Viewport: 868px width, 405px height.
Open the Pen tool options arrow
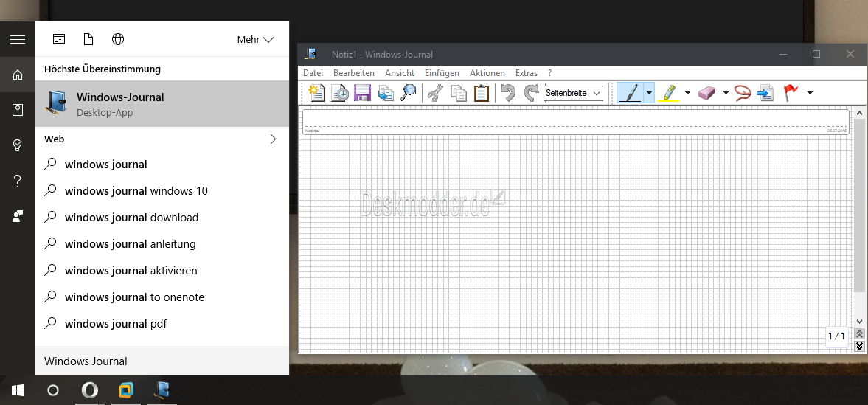pyautogui.click(x=649, y=93)
